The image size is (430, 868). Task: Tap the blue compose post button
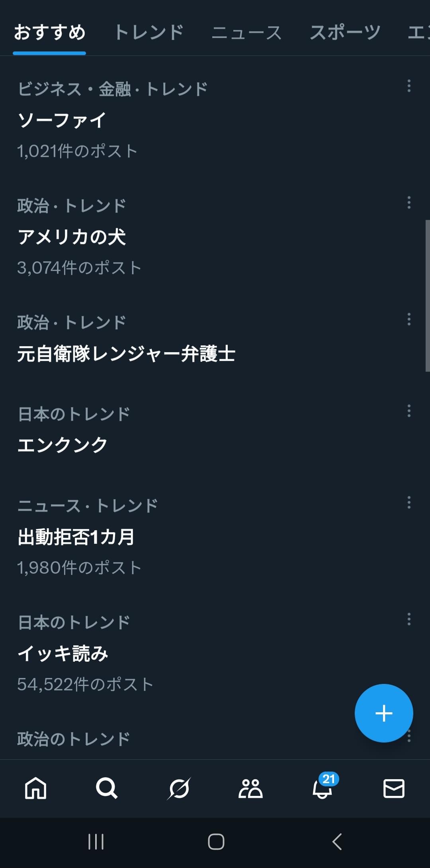[x=384, y=713]
